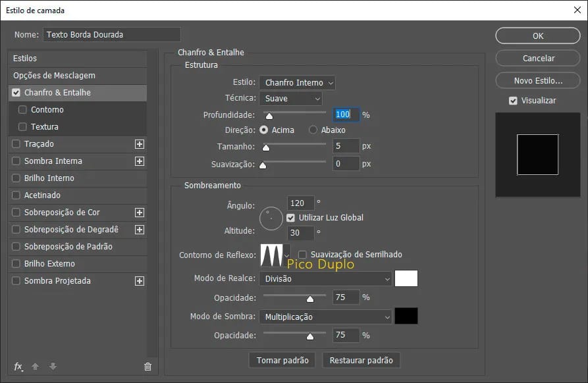Open the Contorno de Reflexo picker arrow

pos(287,255)
